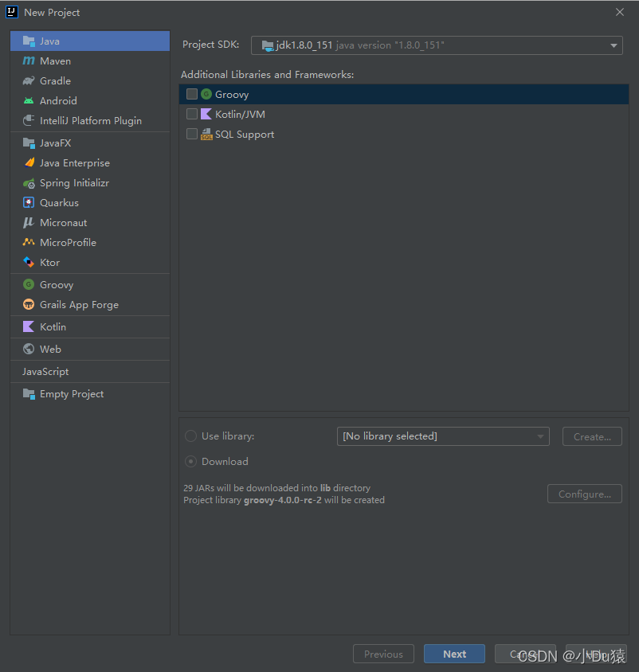Image resolution: width=639 pixels, height=672 pixels.
Task: Click the JDK folder icon in SDK field
Action: pyautogui.click(x=268, y=45)
